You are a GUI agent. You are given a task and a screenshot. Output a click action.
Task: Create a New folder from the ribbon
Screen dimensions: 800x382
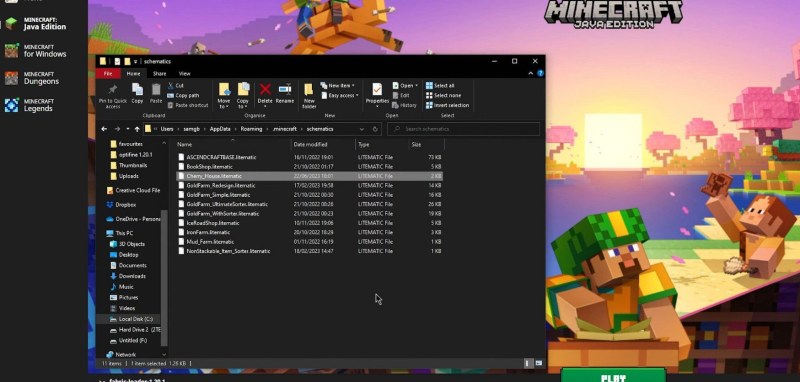pyautogui.click(x=309, y=95)
